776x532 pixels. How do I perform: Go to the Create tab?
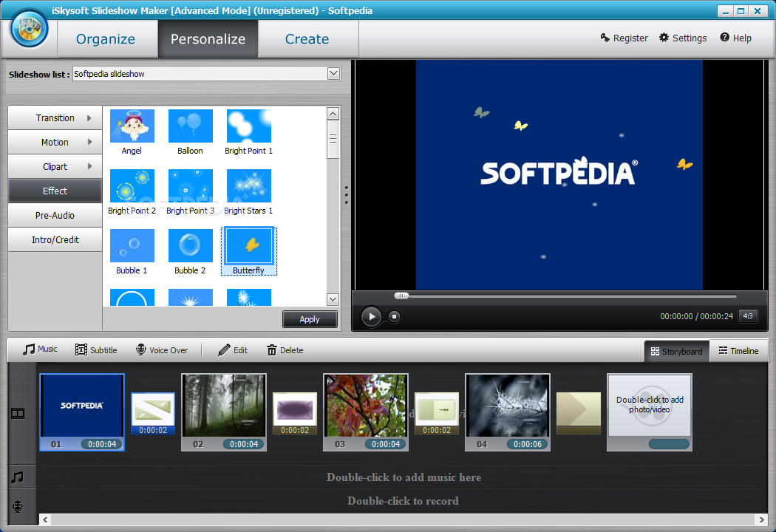pyautogui.click(x=307, y=38)
